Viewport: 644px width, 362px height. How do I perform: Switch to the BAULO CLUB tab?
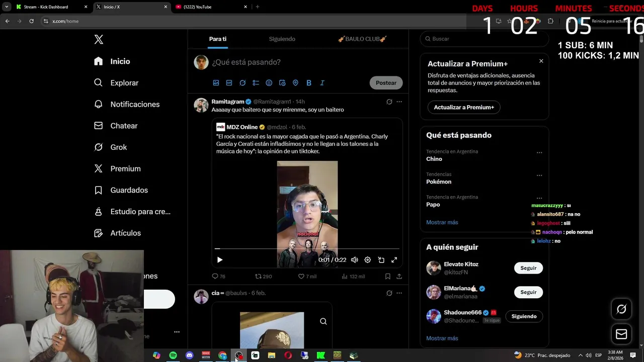(x=362, y=39)
